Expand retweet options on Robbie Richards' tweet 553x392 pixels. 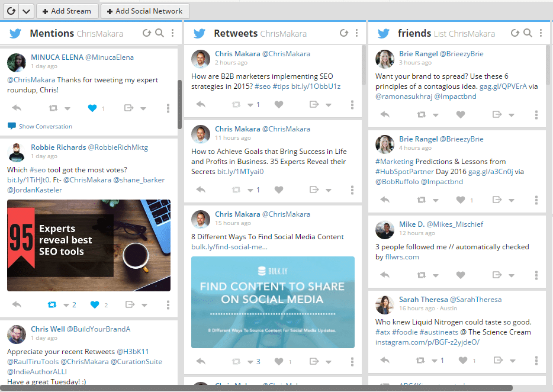[x=66, y=305]
